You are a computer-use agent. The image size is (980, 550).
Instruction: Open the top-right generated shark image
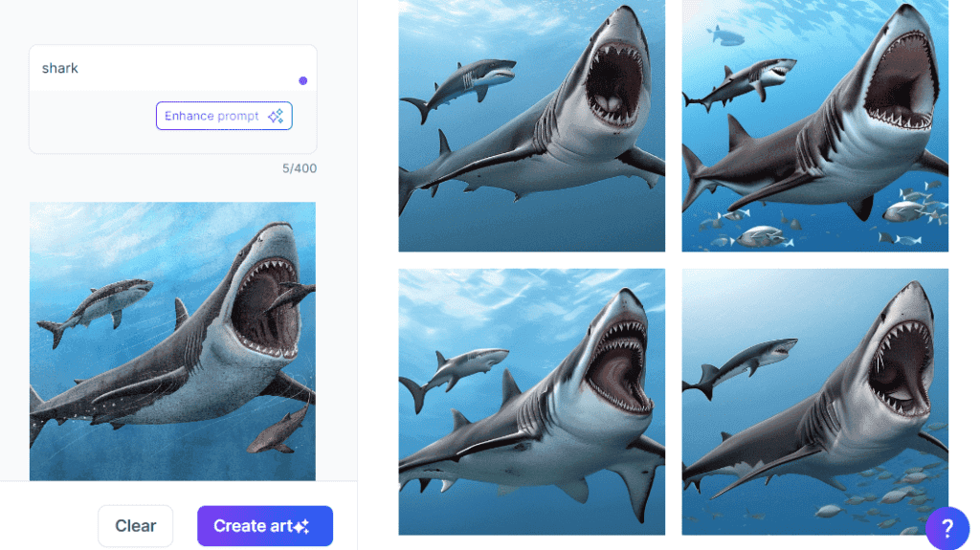click(x=814, y=124)
